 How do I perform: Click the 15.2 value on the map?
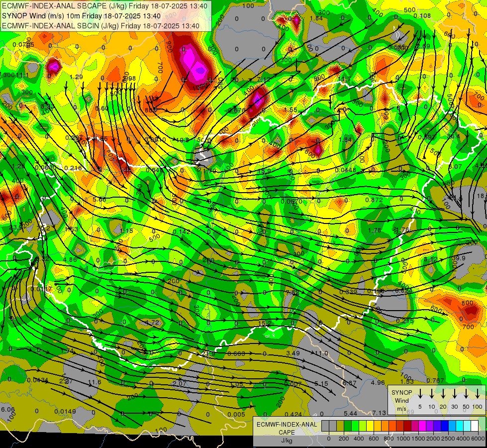tap(265, 324)
